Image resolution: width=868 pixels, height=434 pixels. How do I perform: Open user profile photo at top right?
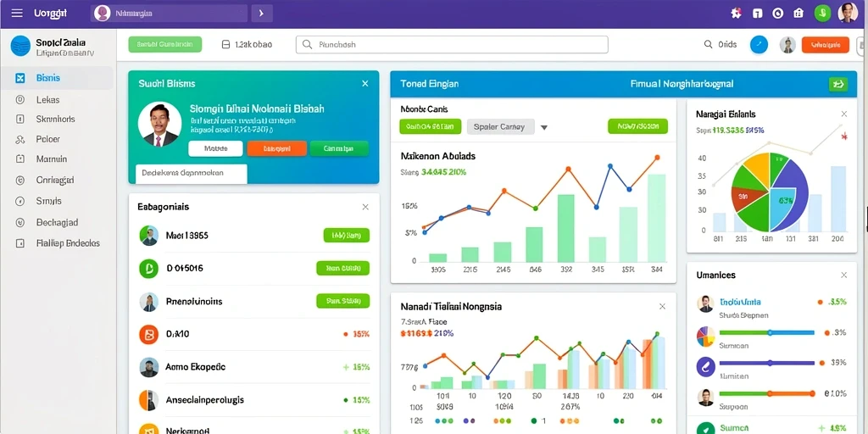(848, 13)
